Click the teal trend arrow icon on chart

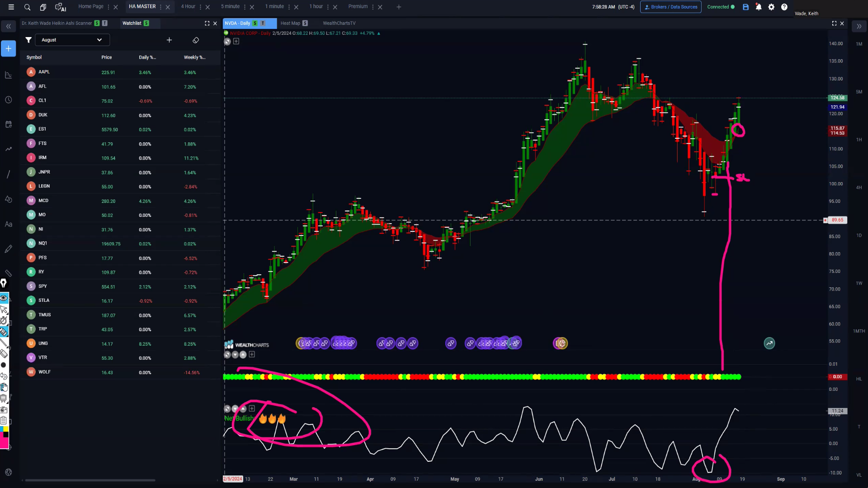click(x=769, y=343)
